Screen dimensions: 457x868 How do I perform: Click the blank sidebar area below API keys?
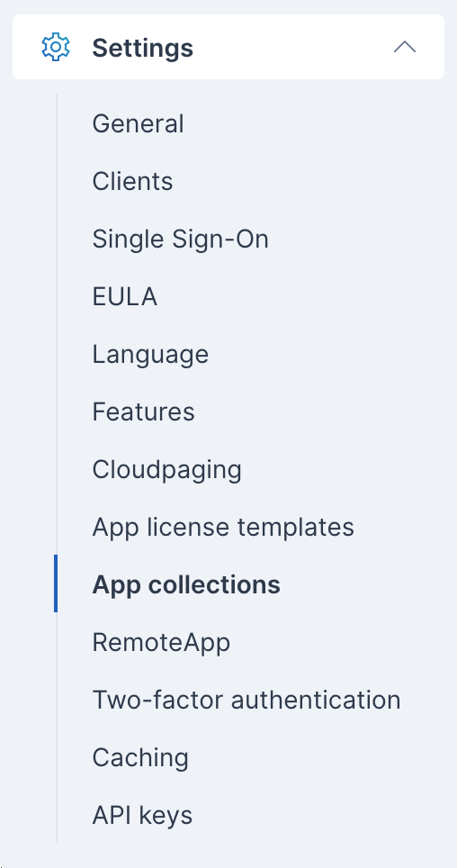228,855
